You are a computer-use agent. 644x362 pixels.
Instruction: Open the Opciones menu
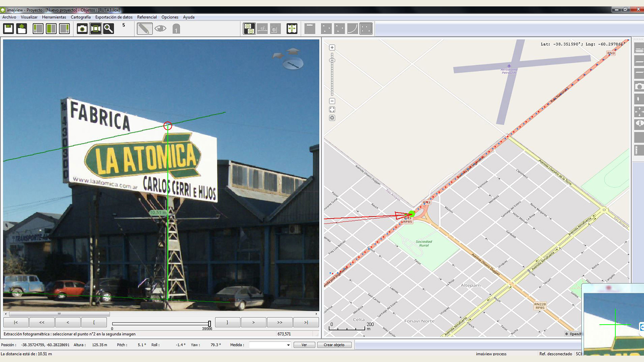pyautogui.click(x=170, y=17)
